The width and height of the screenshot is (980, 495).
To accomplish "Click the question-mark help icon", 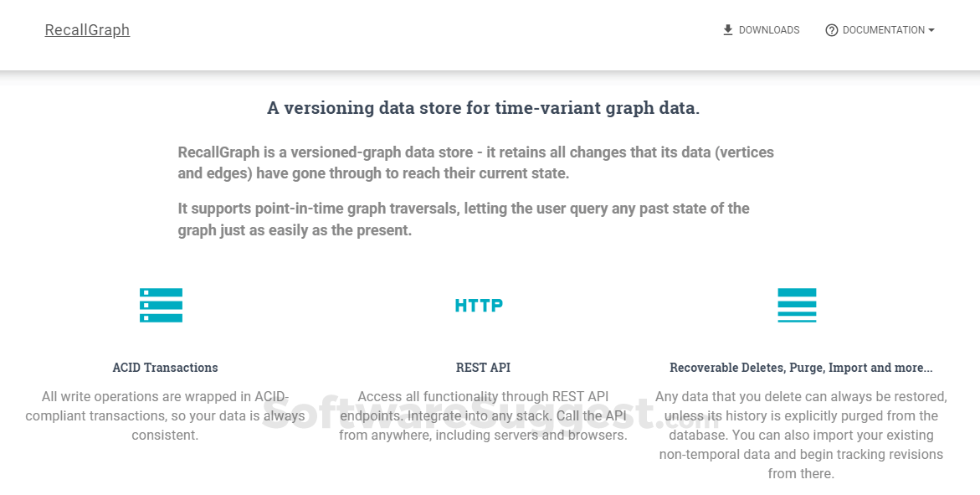I will tap(831, 30).
